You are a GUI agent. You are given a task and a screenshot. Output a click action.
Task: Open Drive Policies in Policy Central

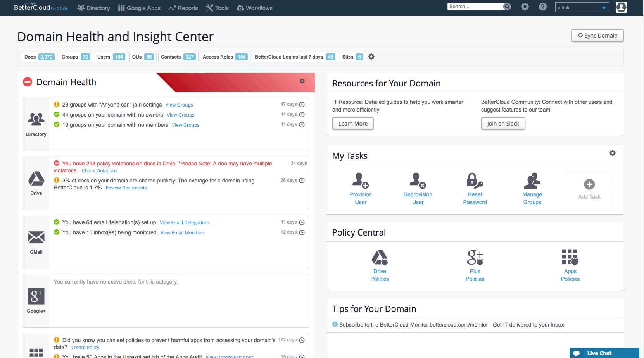380,266
